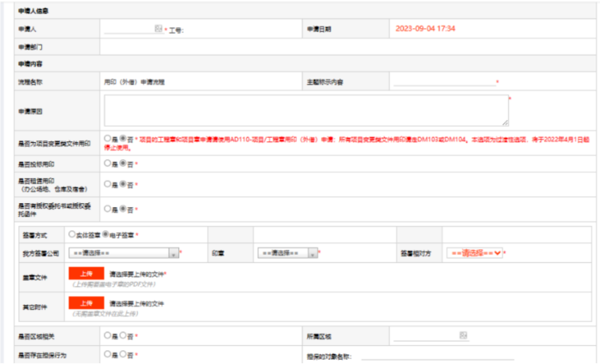Select 是 for 是否为项目变更类文件用印

[106, 137]
